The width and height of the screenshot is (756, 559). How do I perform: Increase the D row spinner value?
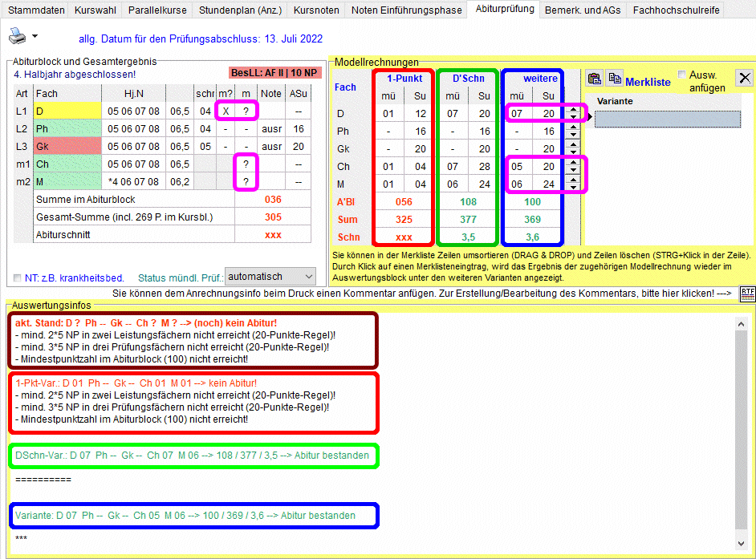(x=573, y=110)
